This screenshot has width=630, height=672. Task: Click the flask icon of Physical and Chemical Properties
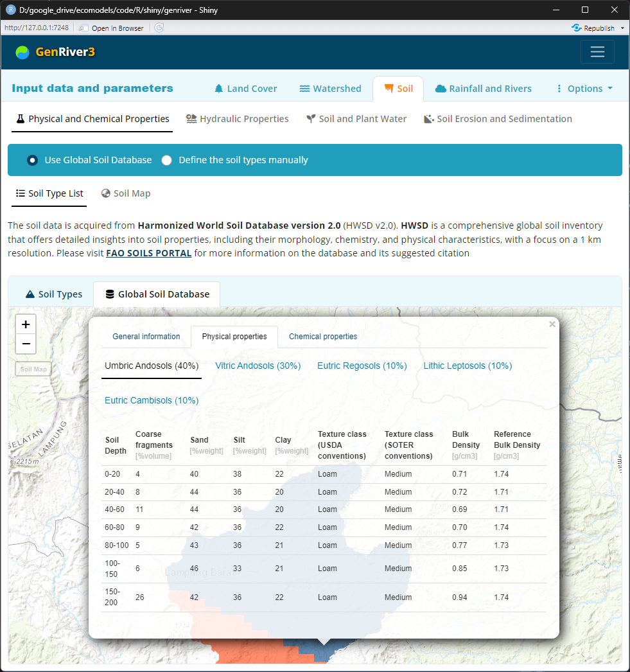tap(20, 119)
